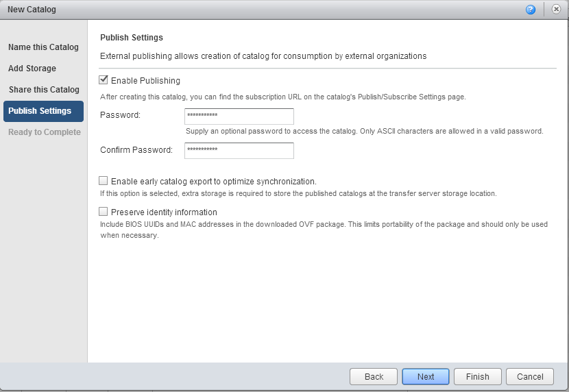Jump to Ready to Complete step
This screenshot has width=569, height=392.
tap(44, 132)
